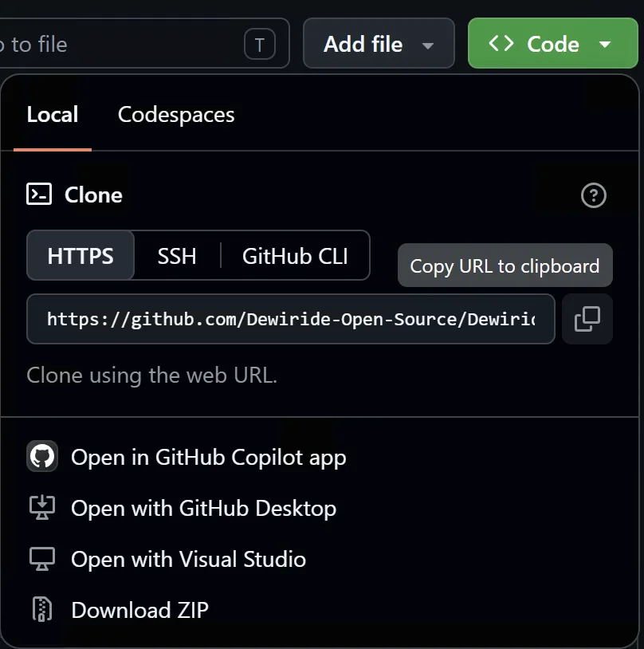Click the terminal icon beside Clone
Screen dimensions: 644x649
point(39,194)
